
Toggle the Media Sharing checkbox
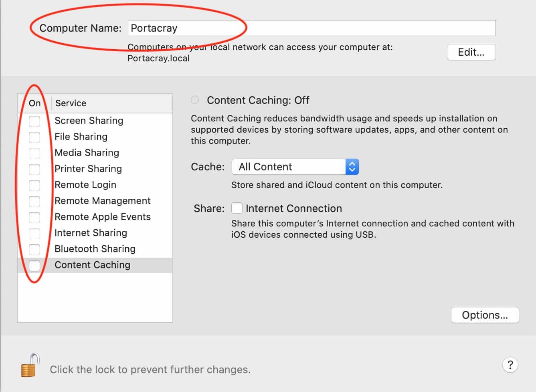click(34, 153)
